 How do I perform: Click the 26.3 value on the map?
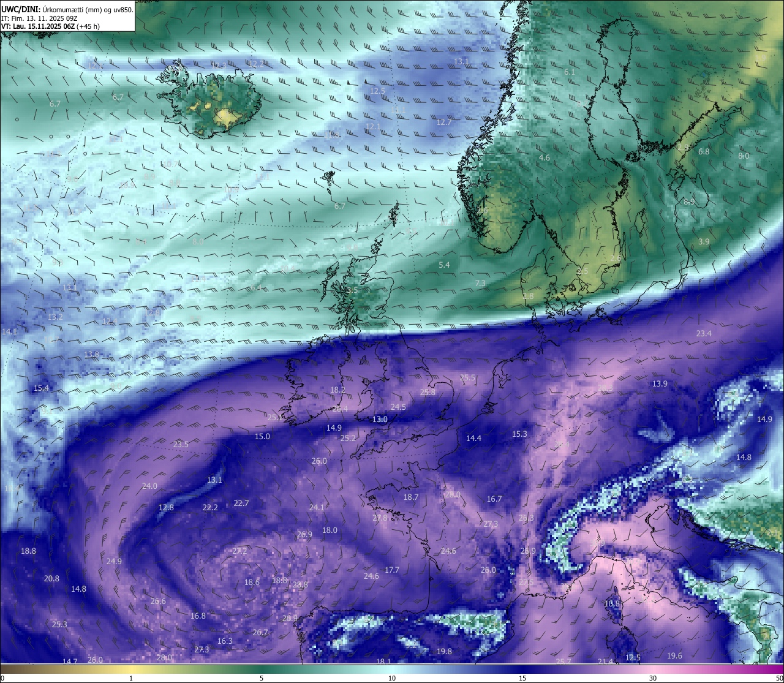pyautogui.click(x=526, y=518)
